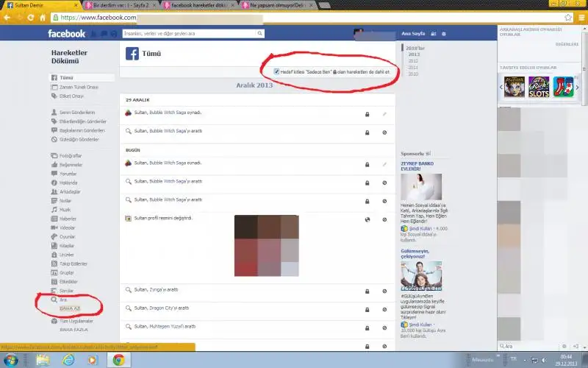Image resolution: width=588 pixels, height=368 pixels.
Task: Open the notifications globe icon in the header
Action: pos(114,34)
